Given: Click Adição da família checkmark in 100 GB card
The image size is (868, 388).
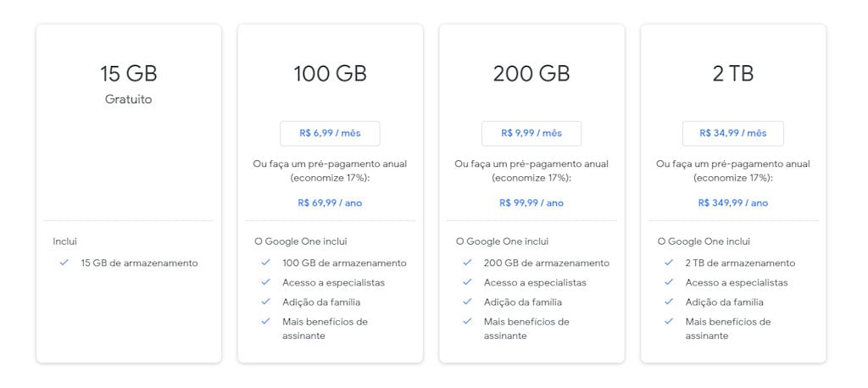Looking at the screenshot, I should tap(266, 302).
